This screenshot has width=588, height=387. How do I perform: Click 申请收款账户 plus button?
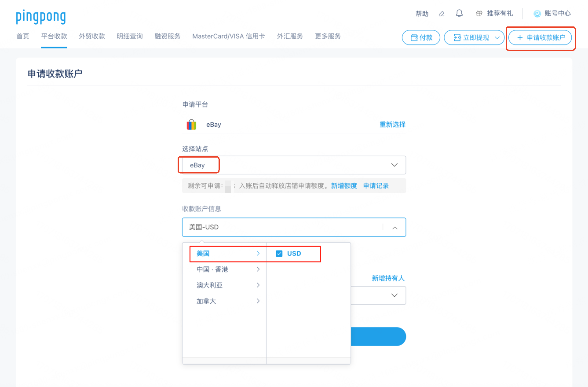coord(541,37)
